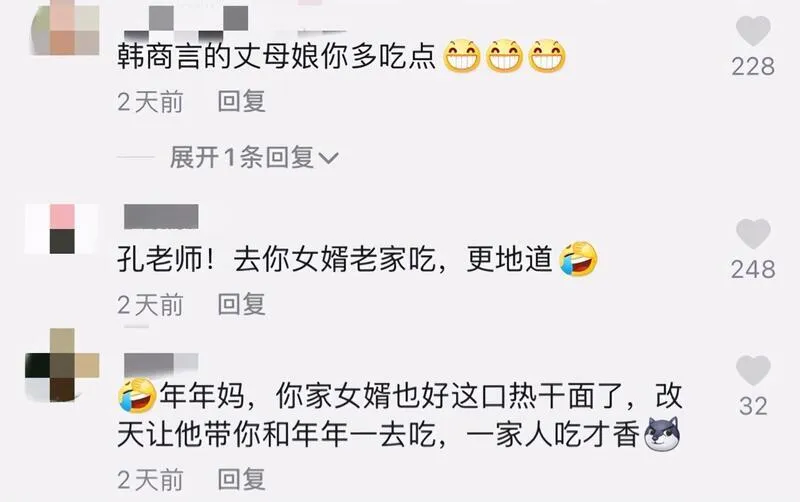This screenshot has width=800, height=502.
Task: Open the pink-and-black avatar profile
Action: [x=62, y=229]
